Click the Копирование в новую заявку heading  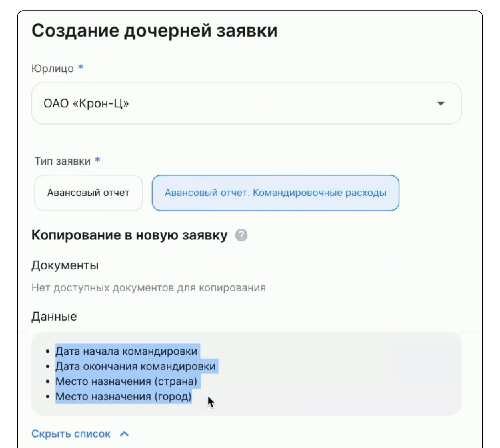point(129,235)
